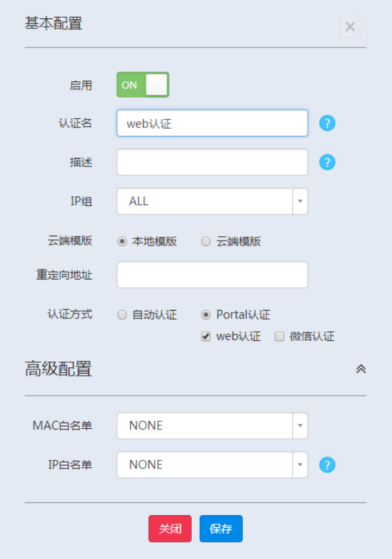Open the IP白名单 dropdown
392x559 pixels.
[212, 465]
